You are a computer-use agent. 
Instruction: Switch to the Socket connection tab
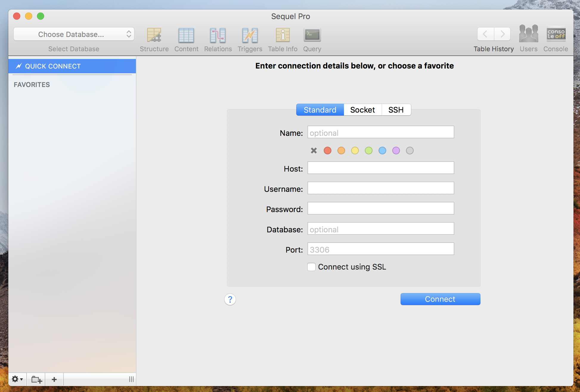(362, 110)
